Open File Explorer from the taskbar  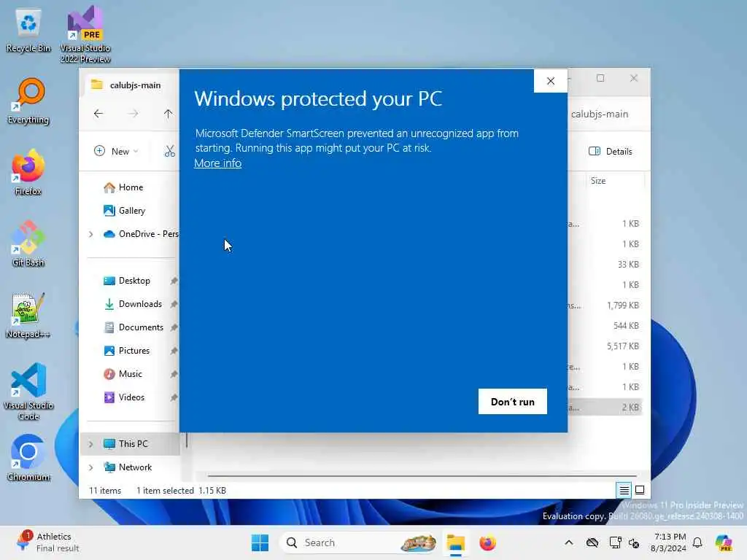(455, 542)
